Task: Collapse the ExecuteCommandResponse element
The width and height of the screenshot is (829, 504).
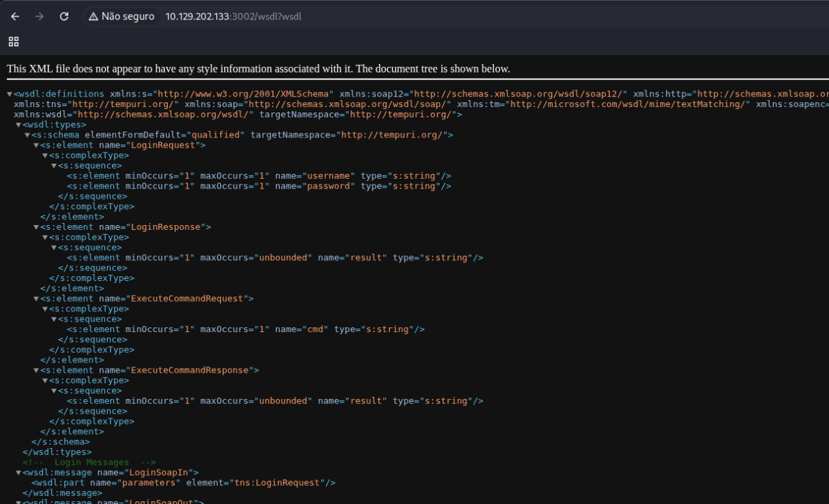Action: pos(36,371)
